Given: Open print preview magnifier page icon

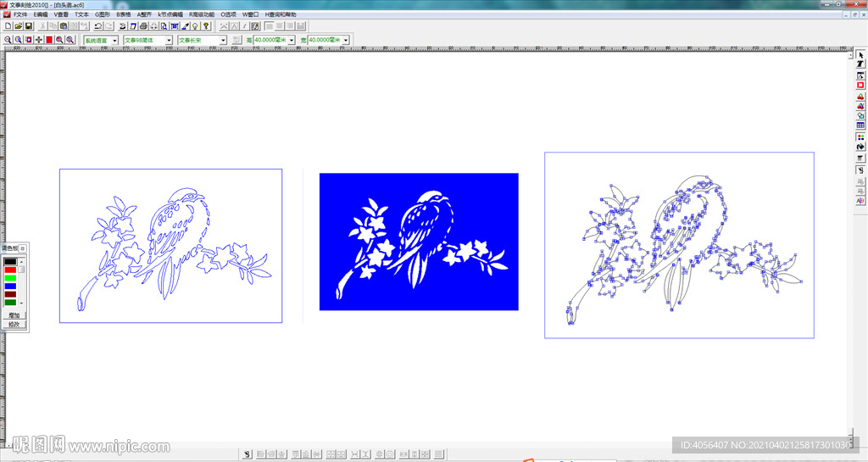Looking at the screenshot, I should point(164,26).
